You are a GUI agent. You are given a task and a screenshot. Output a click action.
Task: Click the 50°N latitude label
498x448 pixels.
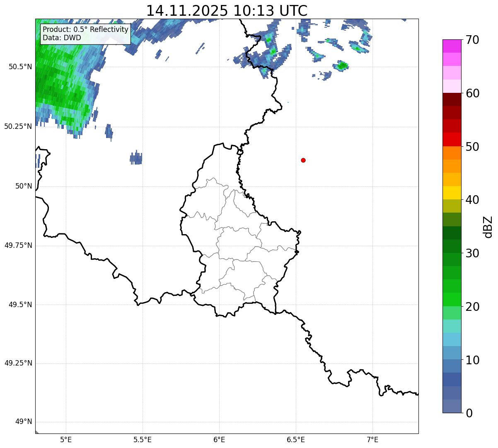(x=24, y=186)
